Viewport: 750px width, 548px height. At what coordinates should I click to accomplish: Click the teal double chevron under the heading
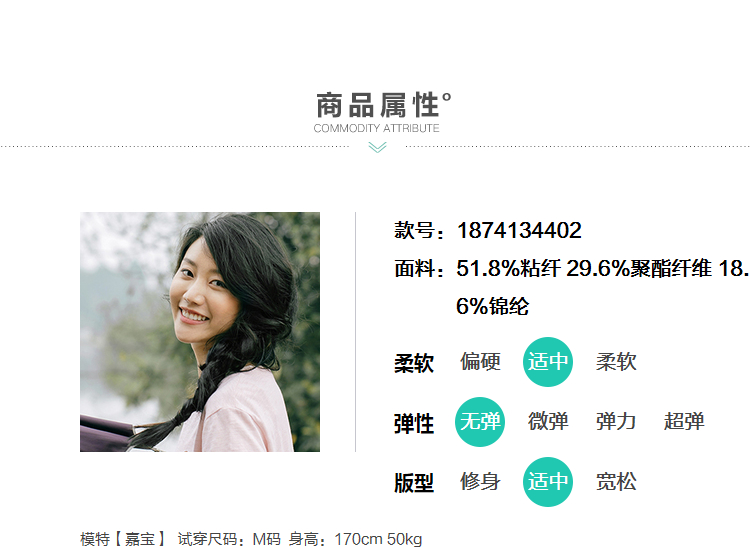(377, 148)
